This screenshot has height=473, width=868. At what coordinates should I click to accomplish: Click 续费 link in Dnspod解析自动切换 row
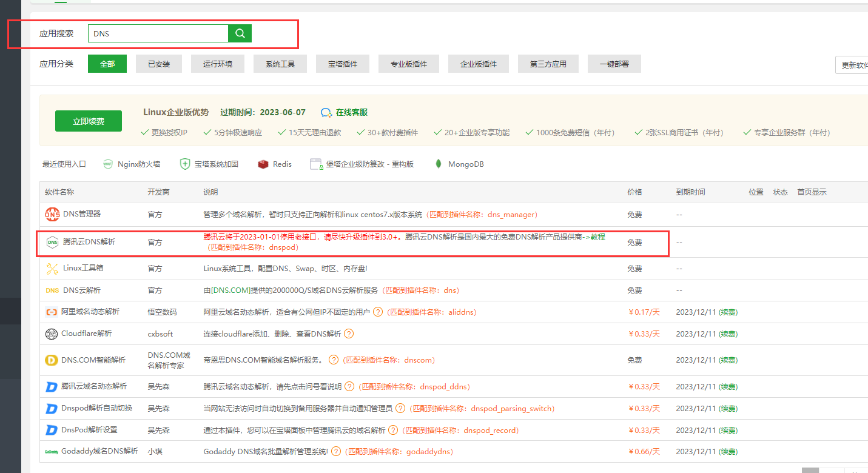click(x=728, y=409)
